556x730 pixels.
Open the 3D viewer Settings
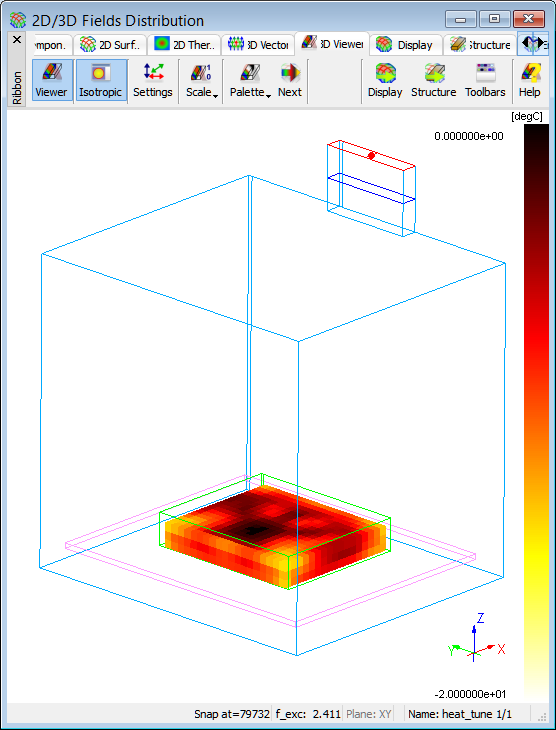(x=153, y=81)
